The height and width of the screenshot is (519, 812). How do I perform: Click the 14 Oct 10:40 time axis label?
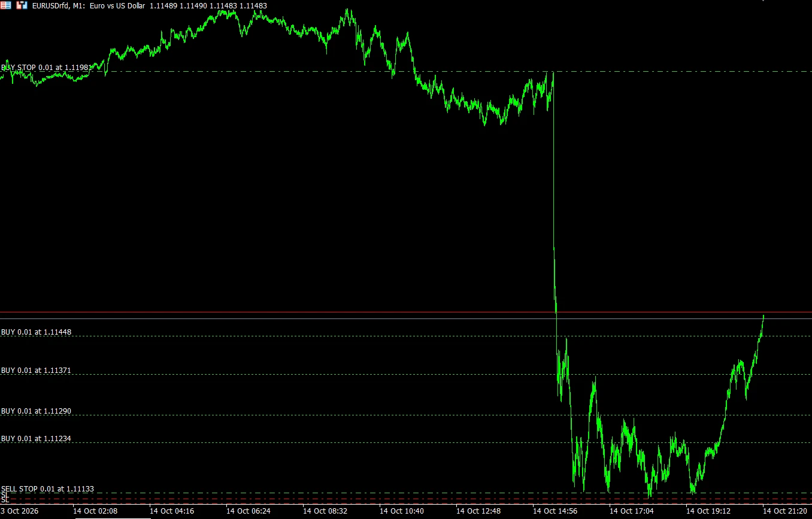[x=402, y=511]
